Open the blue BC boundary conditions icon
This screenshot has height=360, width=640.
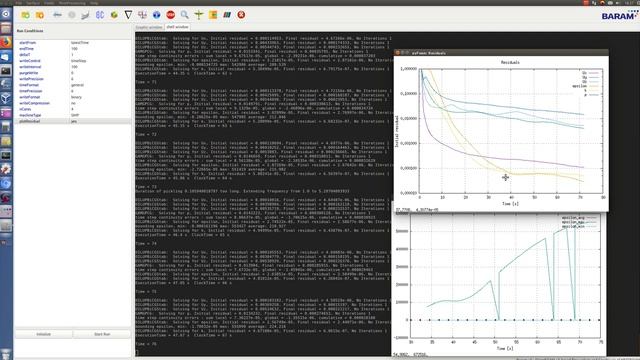coord(100,15)
